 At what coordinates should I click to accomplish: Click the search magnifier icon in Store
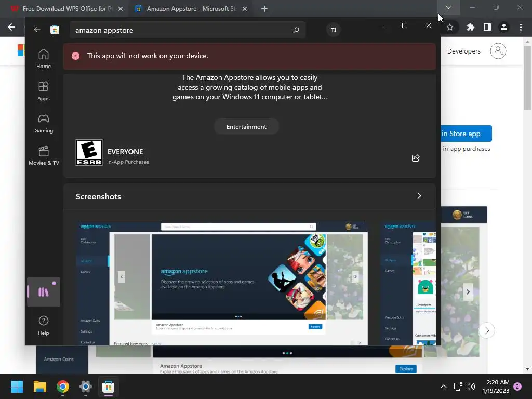[296, 30]
